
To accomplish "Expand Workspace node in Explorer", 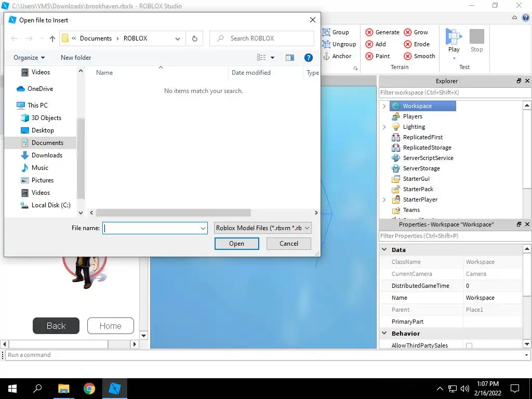I will (x=384, y=106).
